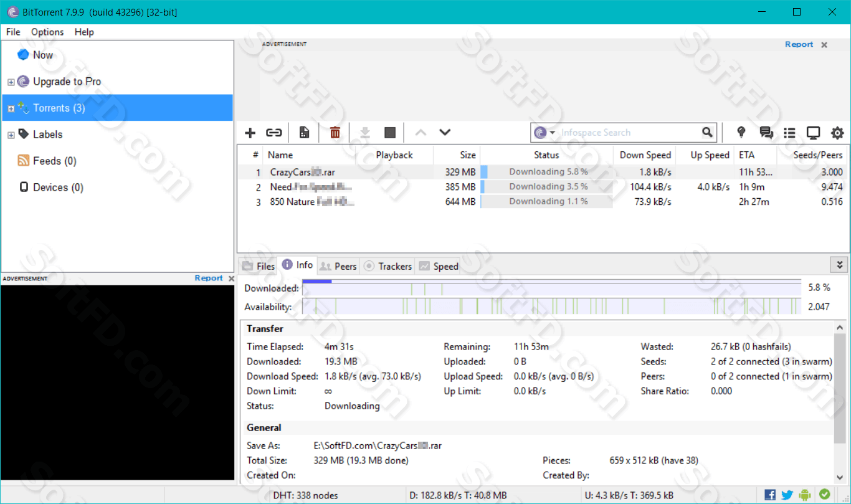This screenshot has height=504, width=851.
Task: Expand the Labels tree node
Action: (x=11, y=135)
